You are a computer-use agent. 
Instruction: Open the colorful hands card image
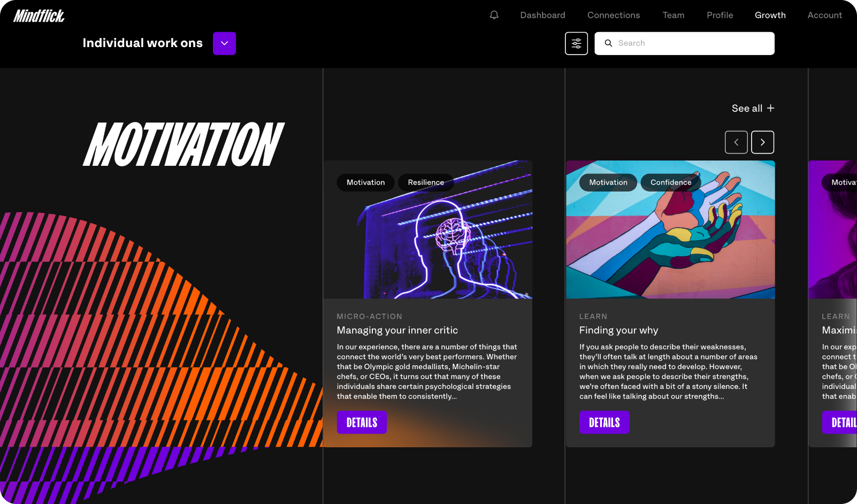670,230
